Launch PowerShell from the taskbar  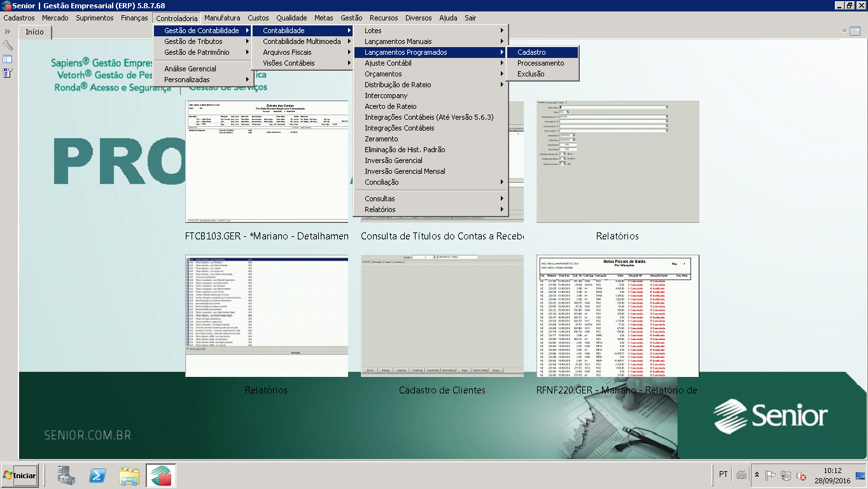(97, 476)
